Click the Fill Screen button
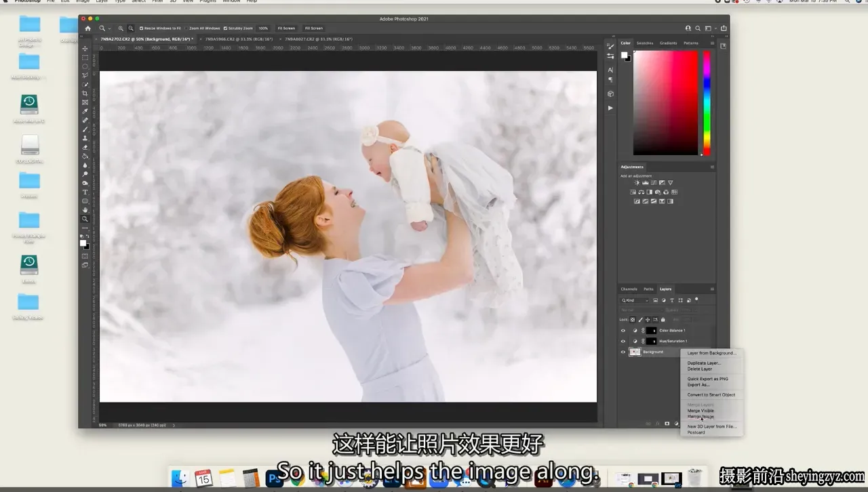Screen dimensions: 868x492 tap(314, 28)
